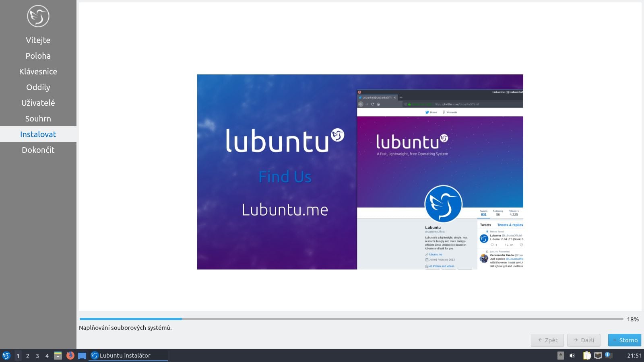Open the clipboard manager tray icon
This screenshot has height=362, width=644.
coord(586,355)
